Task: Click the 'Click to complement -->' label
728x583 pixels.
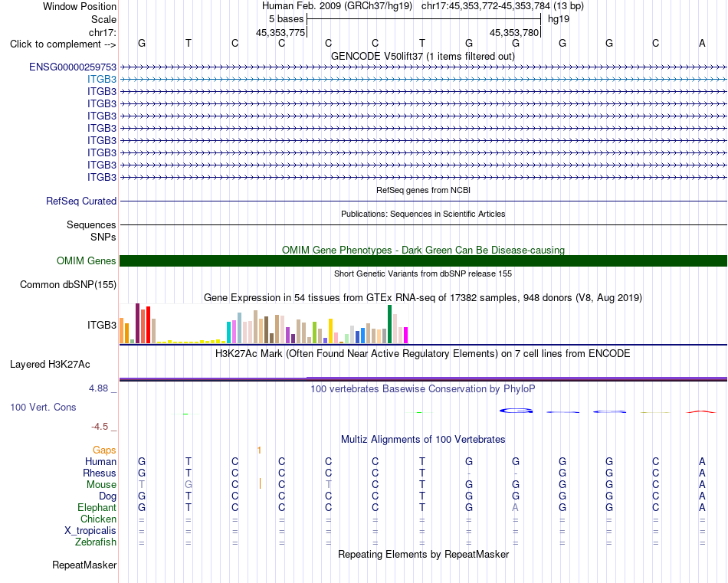Action: click(63, 44)
